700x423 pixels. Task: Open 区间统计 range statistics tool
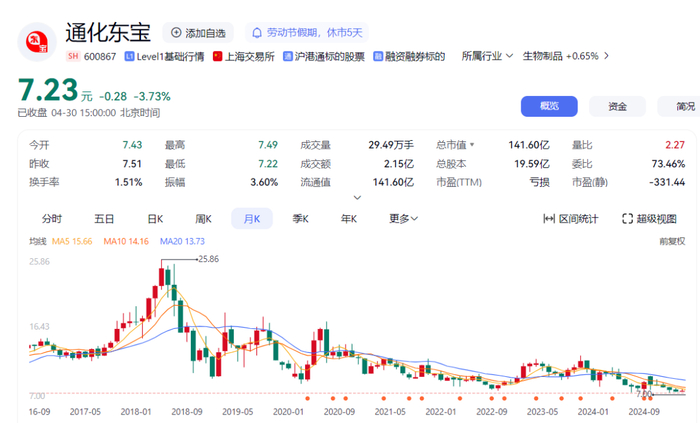tap(570, 219)
